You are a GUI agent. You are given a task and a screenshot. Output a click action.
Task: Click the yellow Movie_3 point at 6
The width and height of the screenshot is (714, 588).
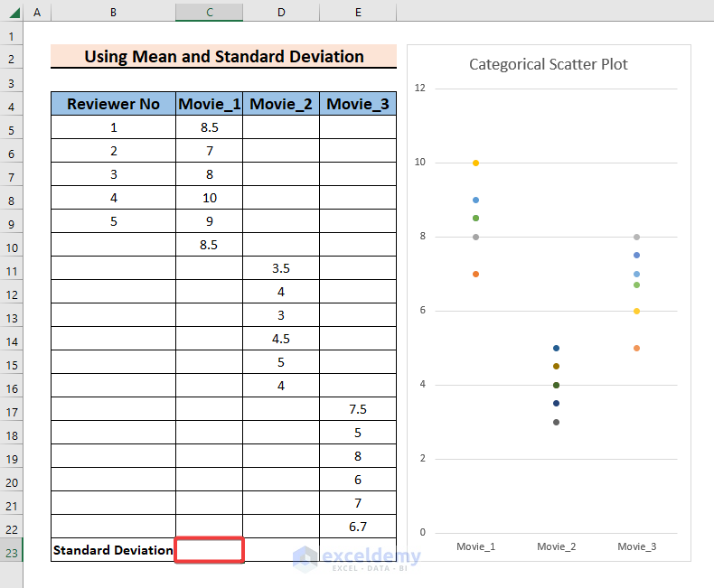pyautogui.click(x=636, y=312)
